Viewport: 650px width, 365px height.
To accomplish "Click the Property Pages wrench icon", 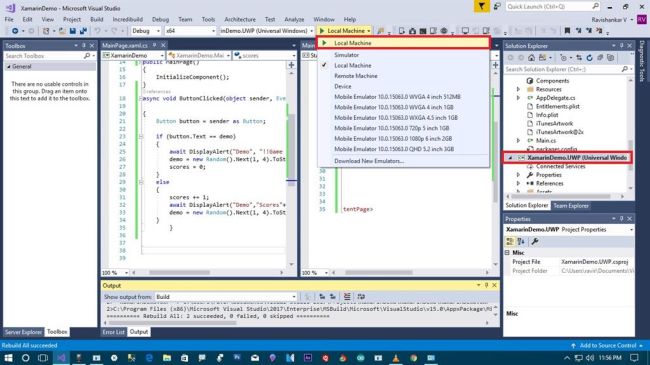I will click(535, 241).
